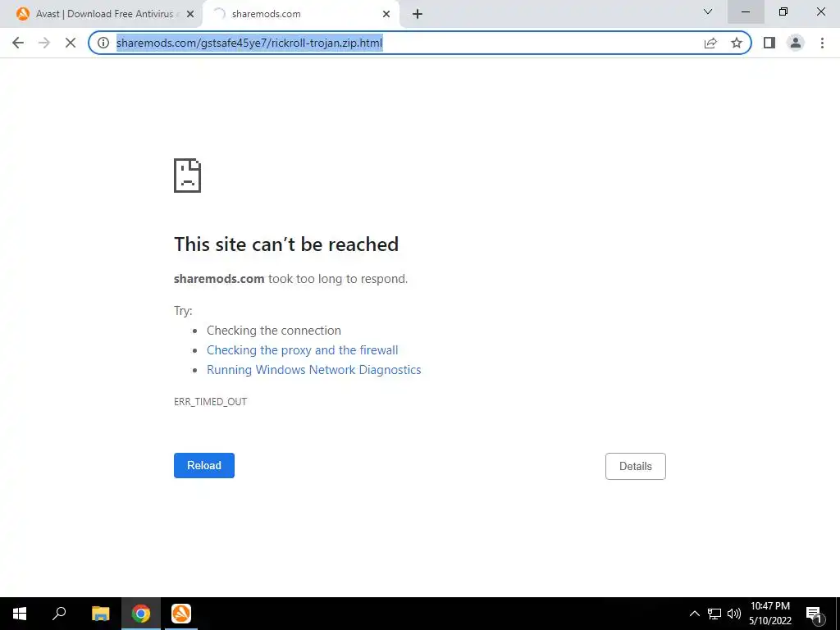
Task: Select the ERR_TIMED_OUT error code text
Action: (211, 402)
